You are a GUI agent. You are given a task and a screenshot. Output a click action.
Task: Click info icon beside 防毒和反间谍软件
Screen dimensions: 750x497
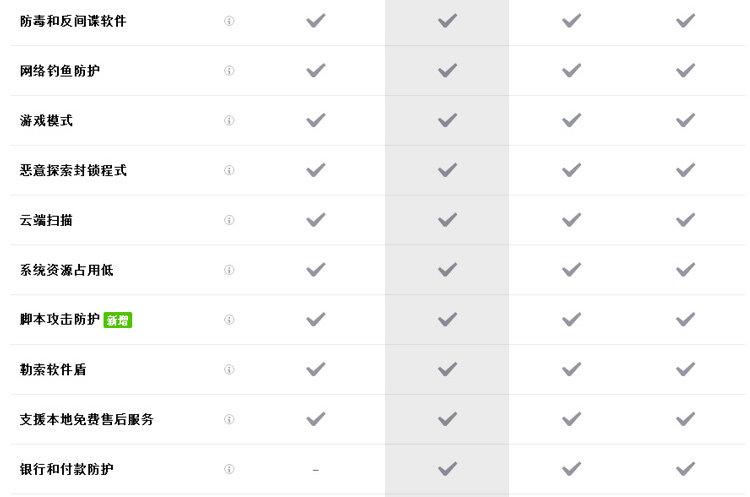click(x=229, y=21)
